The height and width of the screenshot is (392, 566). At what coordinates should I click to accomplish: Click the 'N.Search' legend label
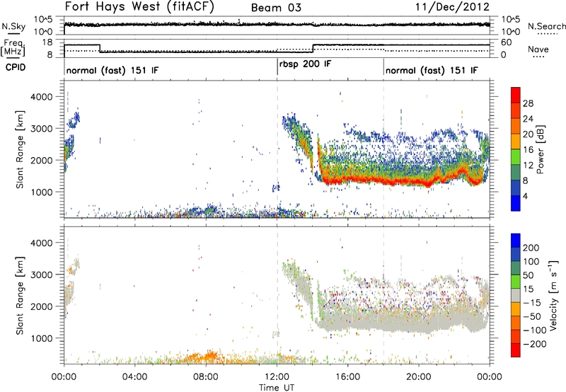[546, 26]
